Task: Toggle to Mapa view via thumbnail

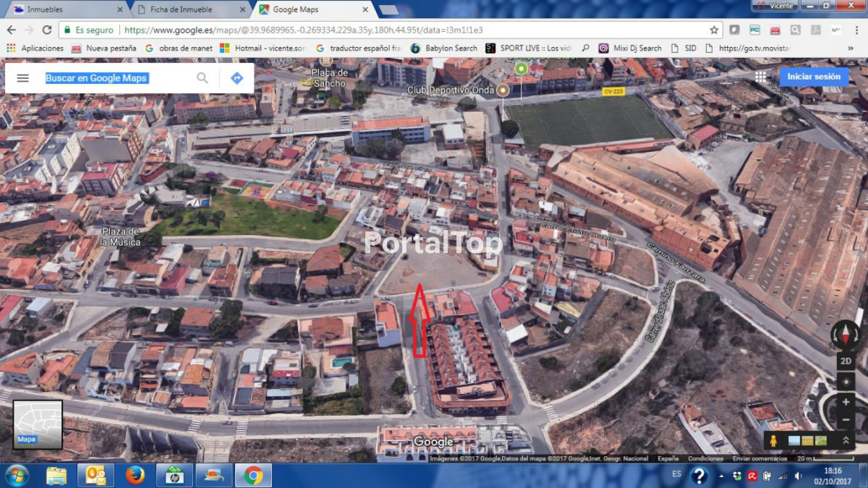Action: coord(38,425)
